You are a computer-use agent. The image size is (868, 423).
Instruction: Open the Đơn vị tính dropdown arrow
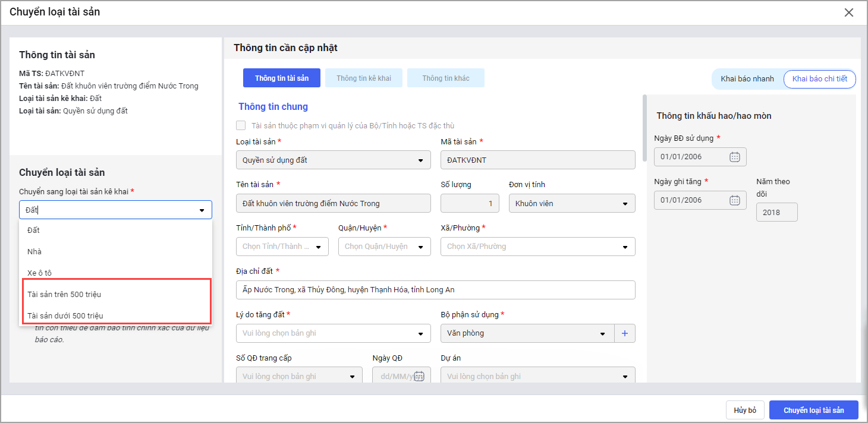(625, 204)
